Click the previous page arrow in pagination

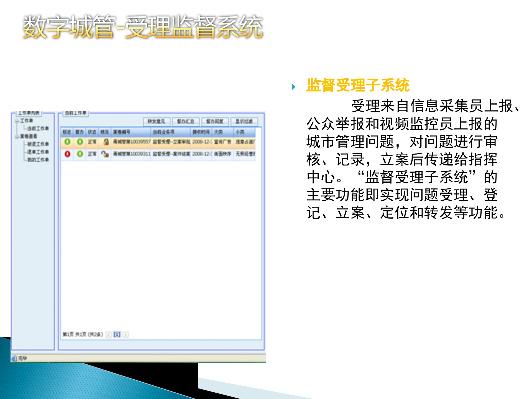[109, 334]
